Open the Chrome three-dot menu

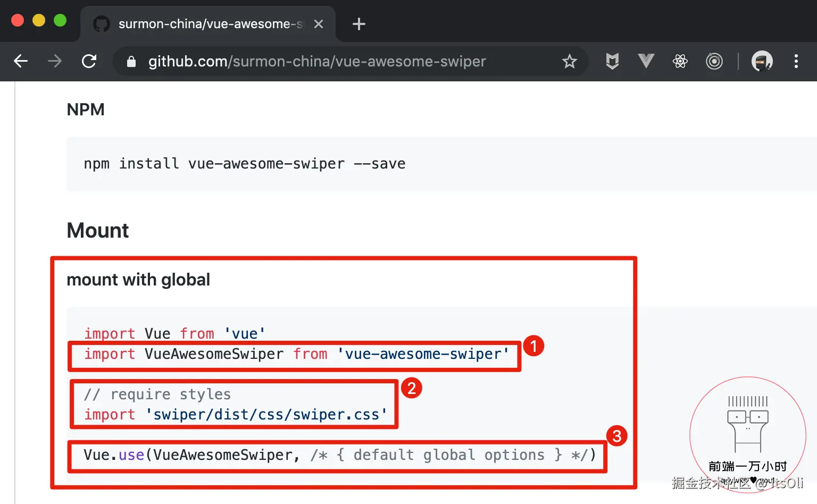click(796, 61)
